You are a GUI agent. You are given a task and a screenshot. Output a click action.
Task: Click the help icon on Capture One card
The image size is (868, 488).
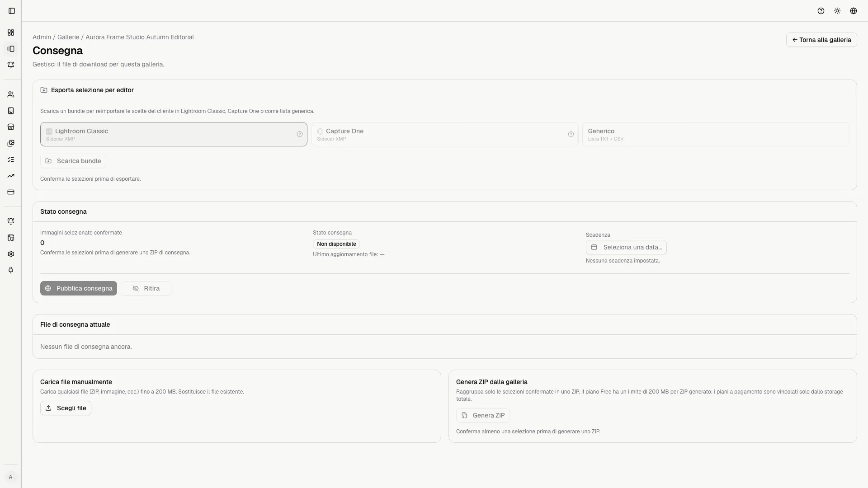[x=571, y=134]
